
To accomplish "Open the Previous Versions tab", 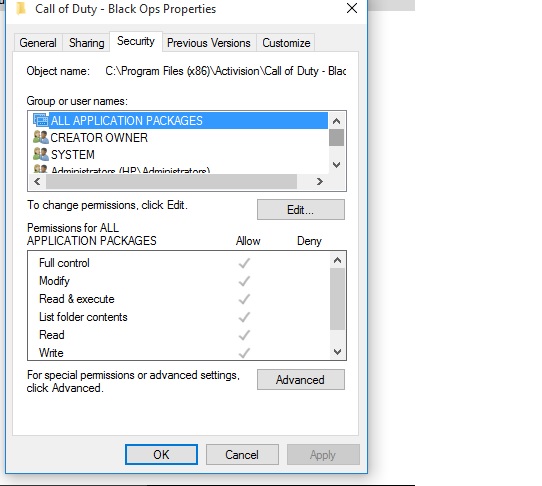I will click(209, 43).
